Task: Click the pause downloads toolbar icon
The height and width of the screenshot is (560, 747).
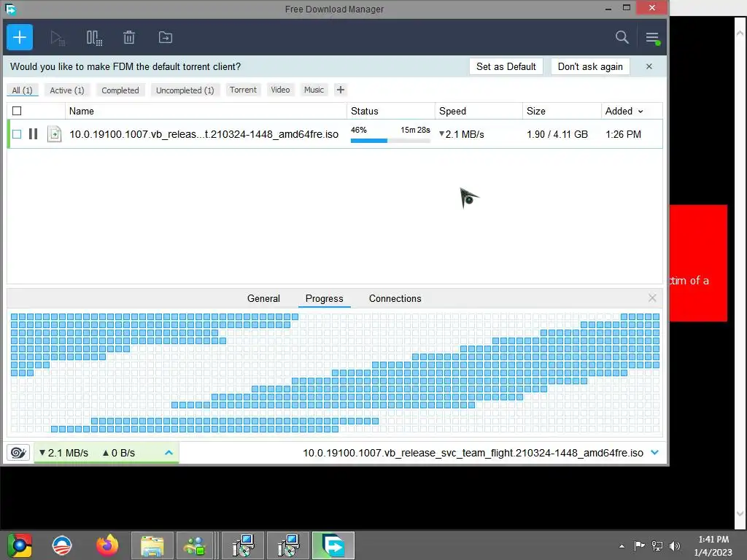Action: 94,38
